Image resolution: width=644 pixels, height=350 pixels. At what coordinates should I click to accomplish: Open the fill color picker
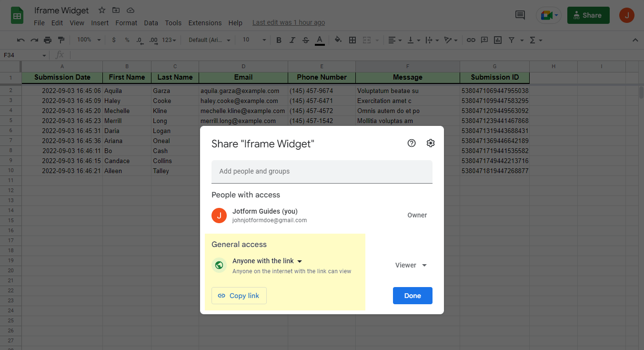(338, 40)
